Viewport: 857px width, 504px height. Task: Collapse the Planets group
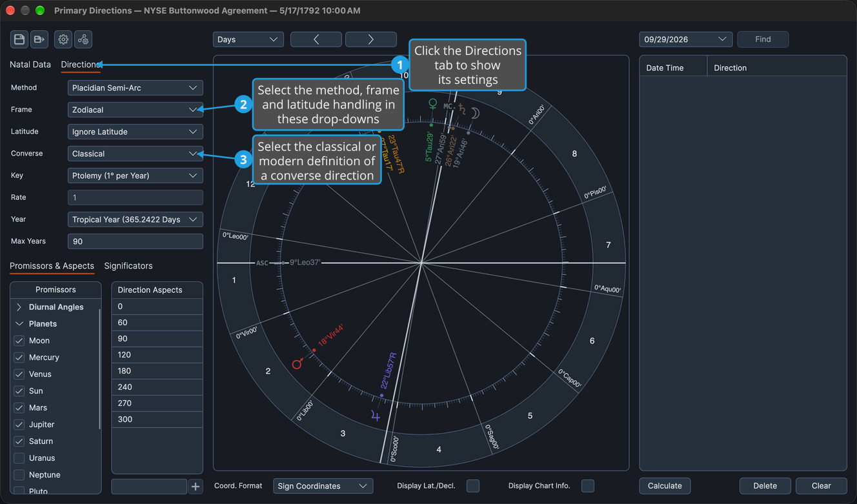pos(19,324)
